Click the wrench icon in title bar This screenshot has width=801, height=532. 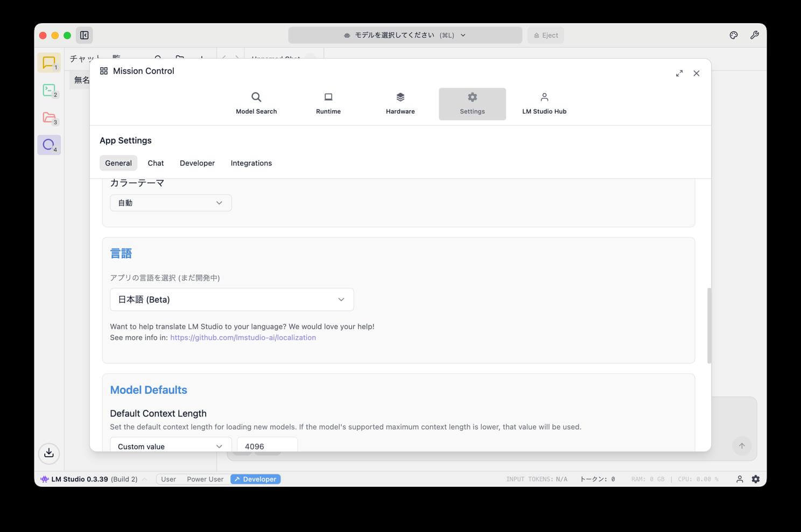click(754, 36)
